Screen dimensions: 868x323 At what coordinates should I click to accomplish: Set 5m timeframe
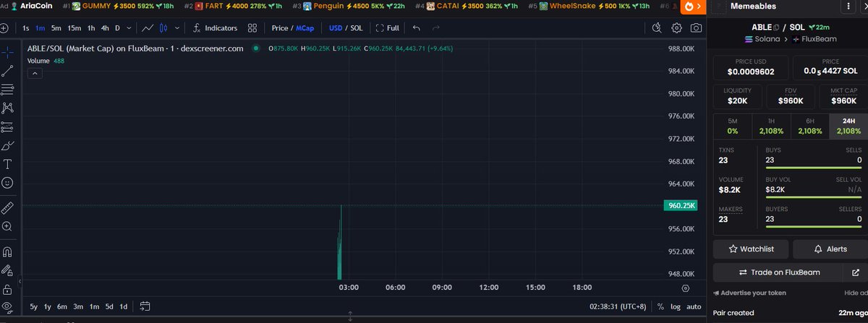(x=56, y=28)
